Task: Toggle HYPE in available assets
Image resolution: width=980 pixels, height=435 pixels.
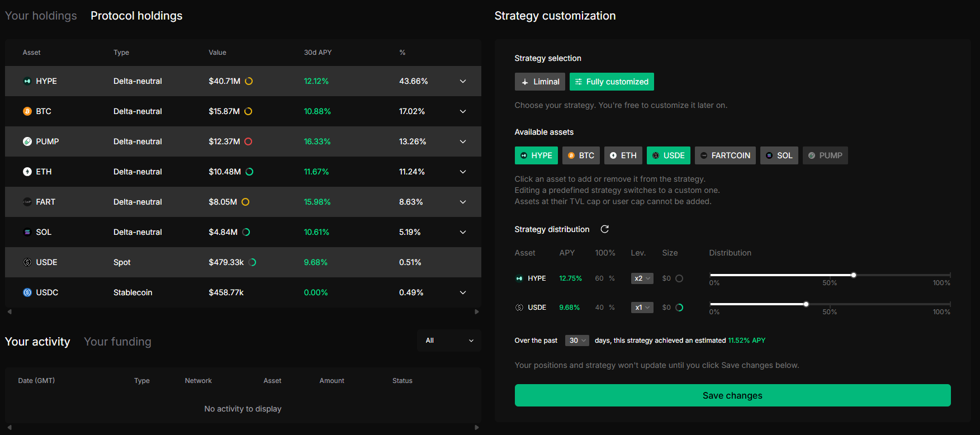Action: point(536,155)
